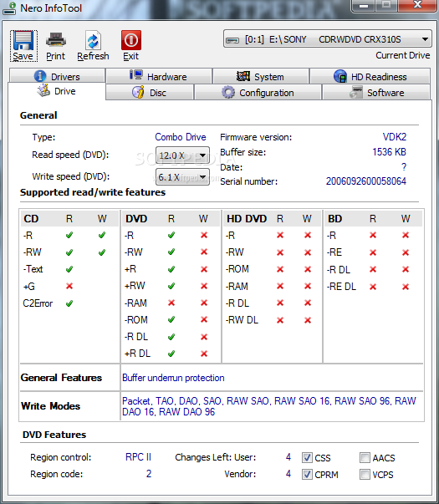Open the Disc tab
Screen dimensions: 439x504
tap(150, 92)
